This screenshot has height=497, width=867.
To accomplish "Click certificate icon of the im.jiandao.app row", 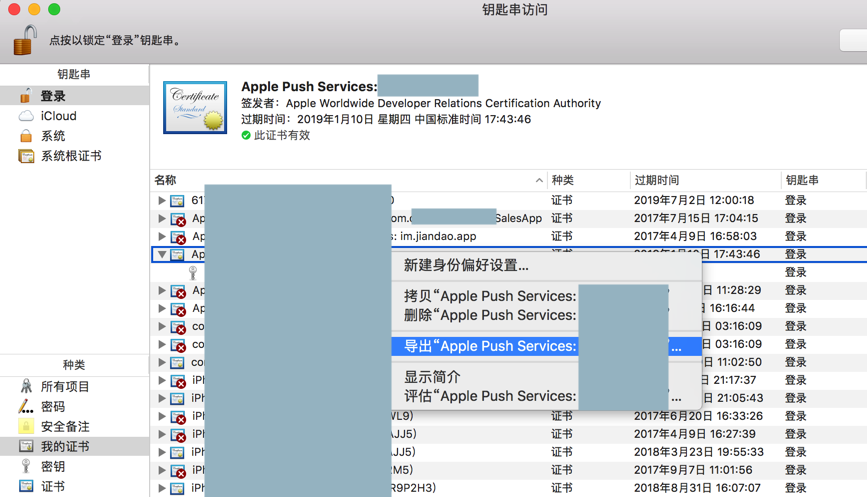I will [177, 237].
